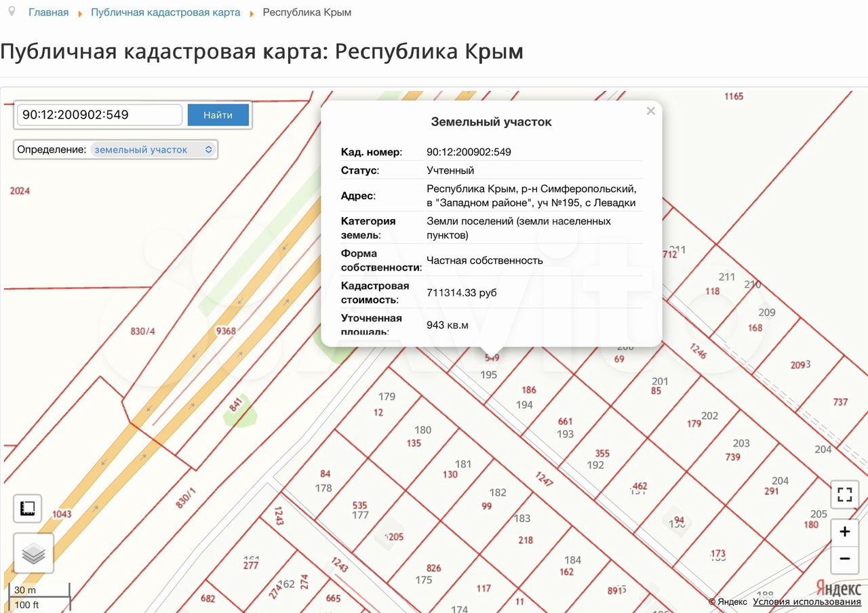Close the Земельный участок info popup
Screen dimensions: 868x613
pyautogui.click(x=651, y=111)
